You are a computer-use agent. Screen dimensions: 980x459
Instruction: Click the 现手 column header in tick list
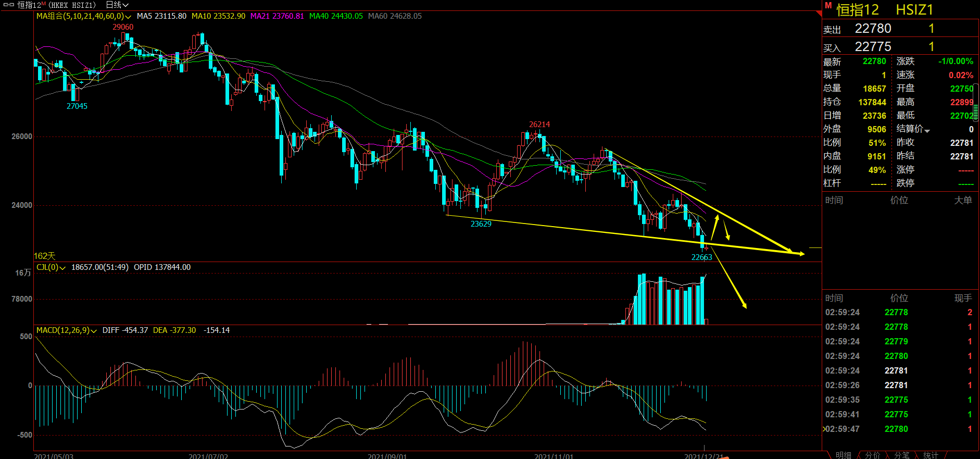click(963, 298)
